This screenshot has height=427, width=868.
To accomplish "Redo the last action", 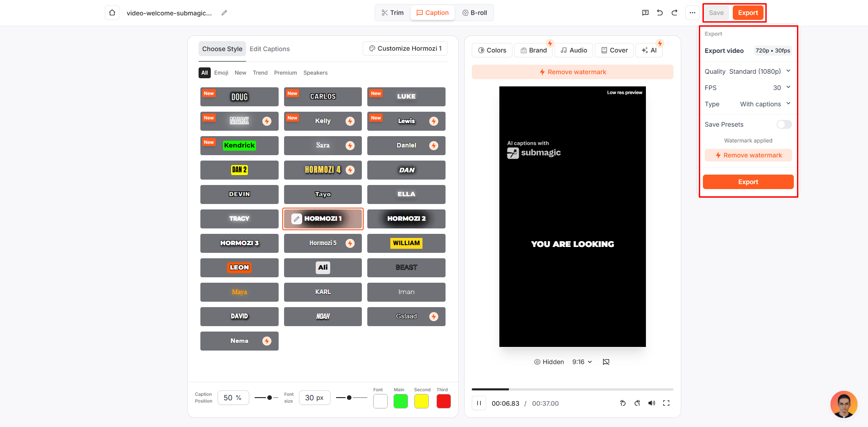I will (x=674, y=13).
